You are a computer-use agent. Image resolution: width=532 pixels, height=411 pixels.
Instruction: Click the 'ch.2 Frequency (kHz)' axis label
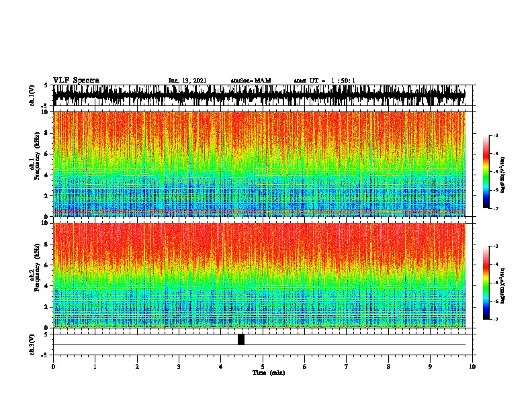35,268
